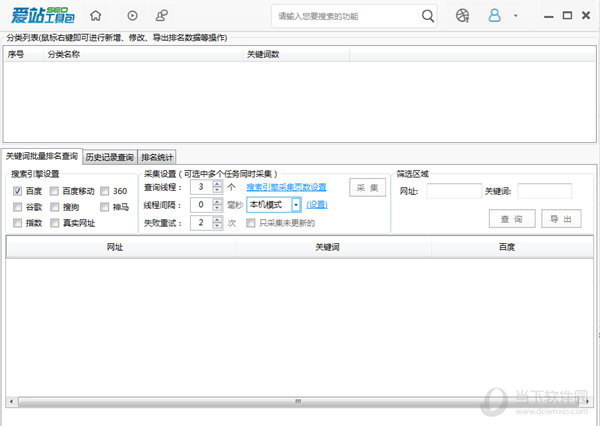Click the blue user account icon

tap(494, 16)
